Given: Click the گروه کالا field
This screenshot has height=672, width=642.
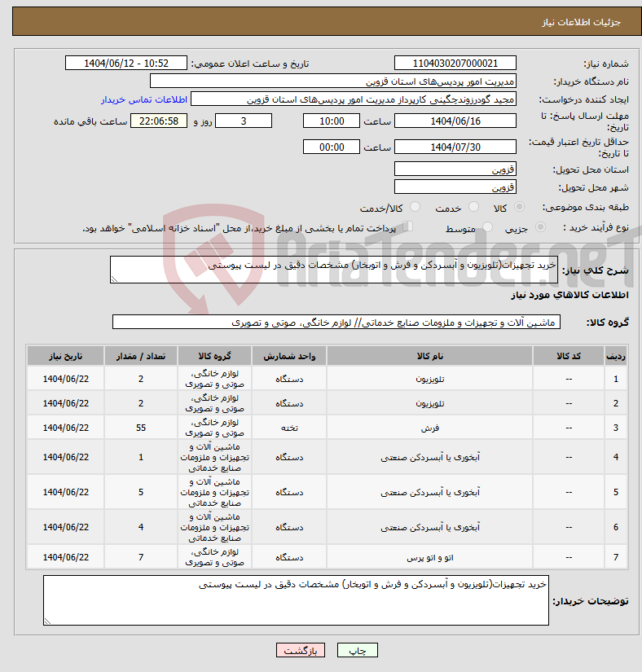Looking at the screenshot, I should point(336,322).
